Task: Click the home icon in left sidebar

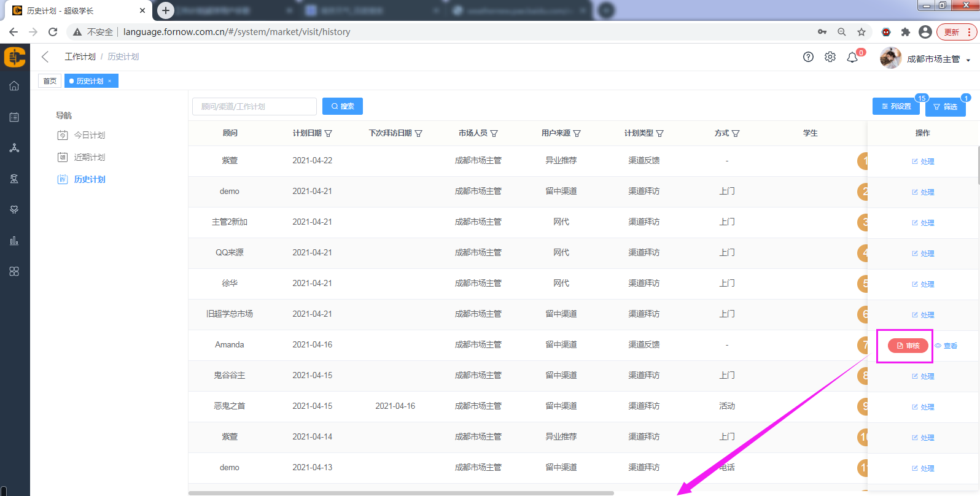Action: click(14, 86)
